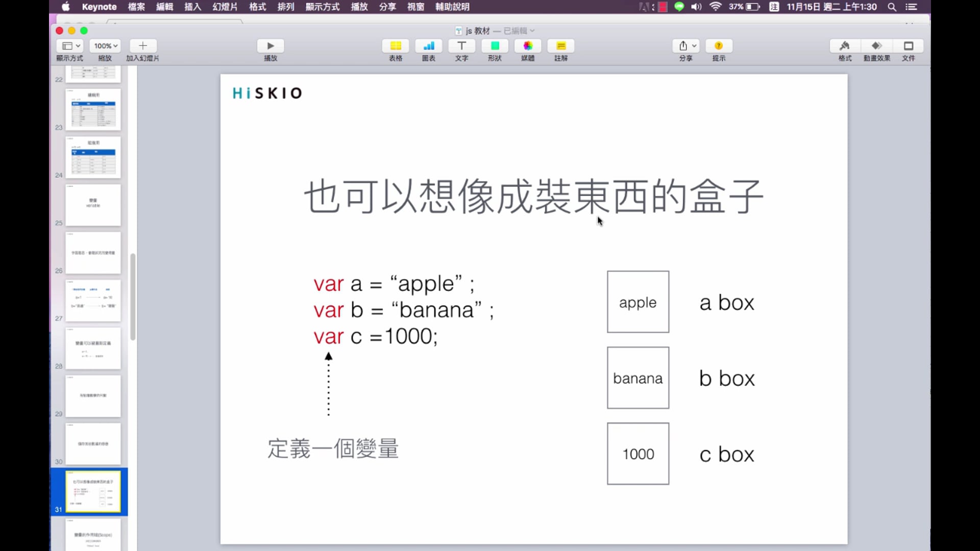Viewport: 980px width, 551px height.
Task: Add a comment using the comment icon
Action: [561, 46]
